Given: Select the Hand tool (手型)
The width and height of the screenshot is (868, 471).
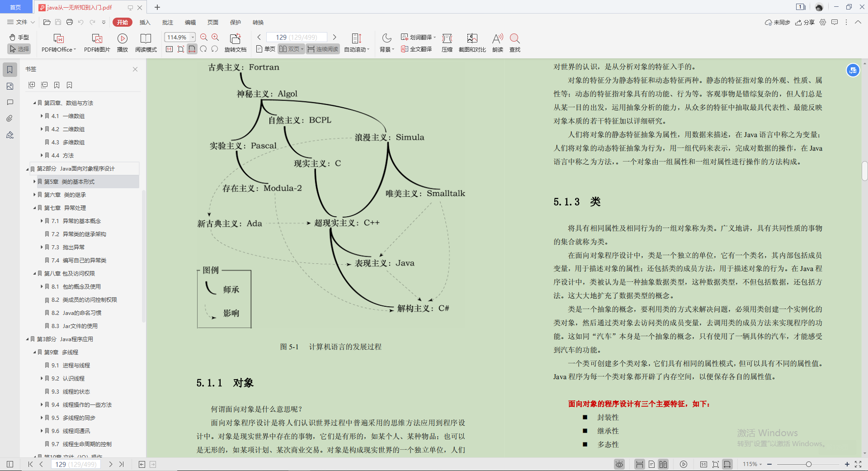Looking at the screenshot, I should coord(19,37).
